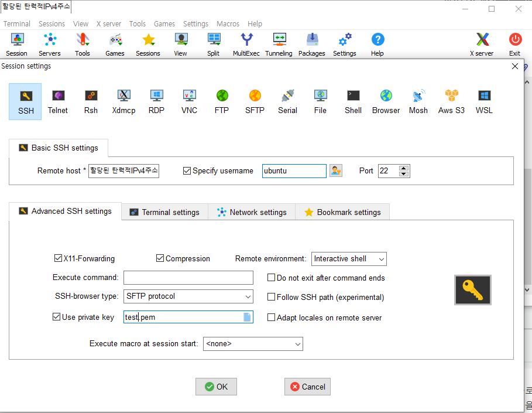The image size is (532, 413).
Task: Click the large yellow key icon button
Action: [x=473, y=290]
